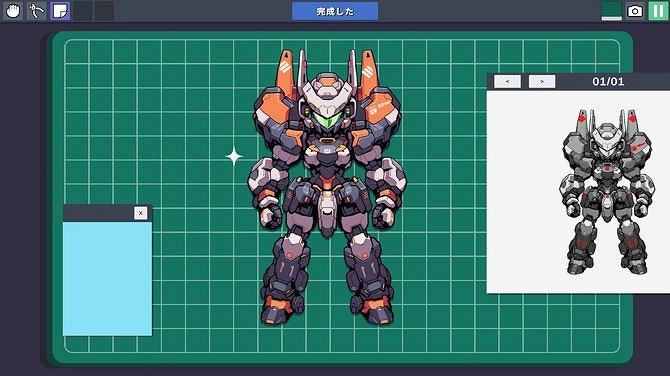The height and width of the screenshot is (376, 670).
Task: Click the second empty dark tool slot
Action: [x=104, y=11]
